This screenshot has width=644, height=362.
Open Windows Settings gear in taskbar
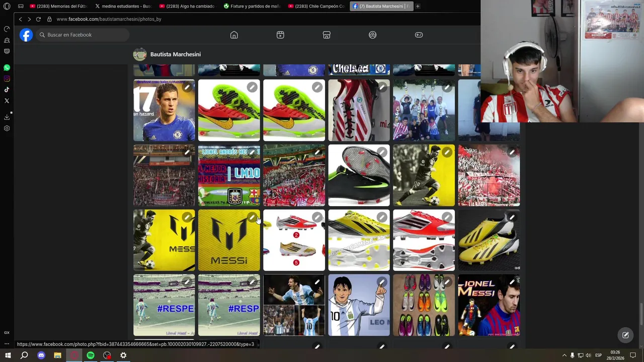[x=123, y=355]
